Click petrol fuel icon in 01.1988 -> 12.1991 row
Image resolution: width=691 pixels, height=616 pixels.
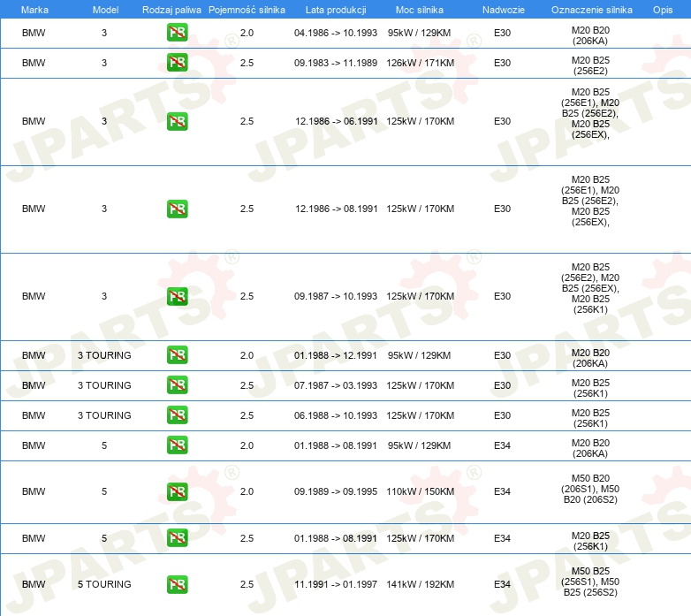177,355
